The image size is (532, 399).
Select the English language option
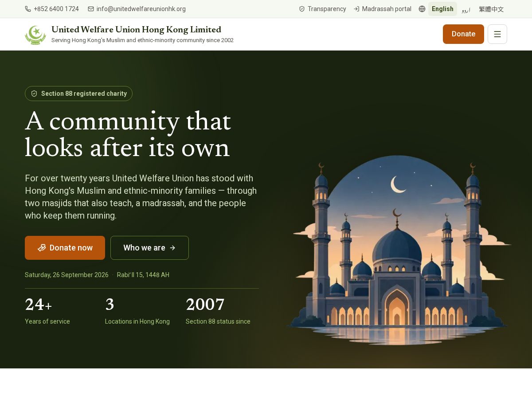pyautogui.click(x=442, y=9)
